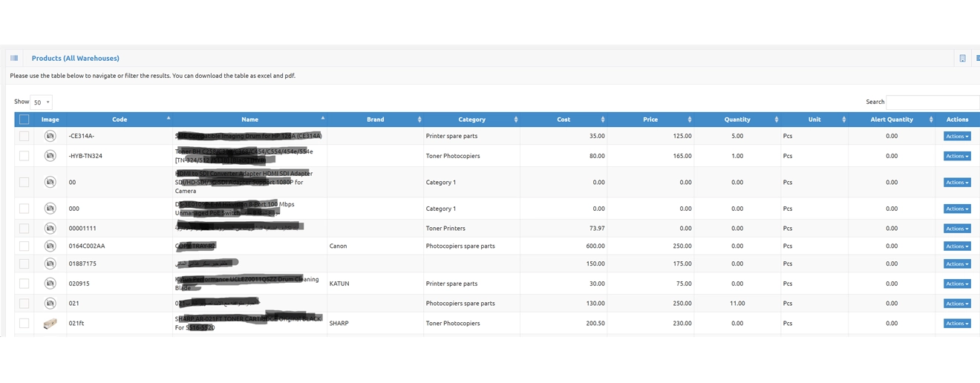Open the Show 50 entries dropdown
The height and width of the screenshot is (383, 980).
pos(42,102)
